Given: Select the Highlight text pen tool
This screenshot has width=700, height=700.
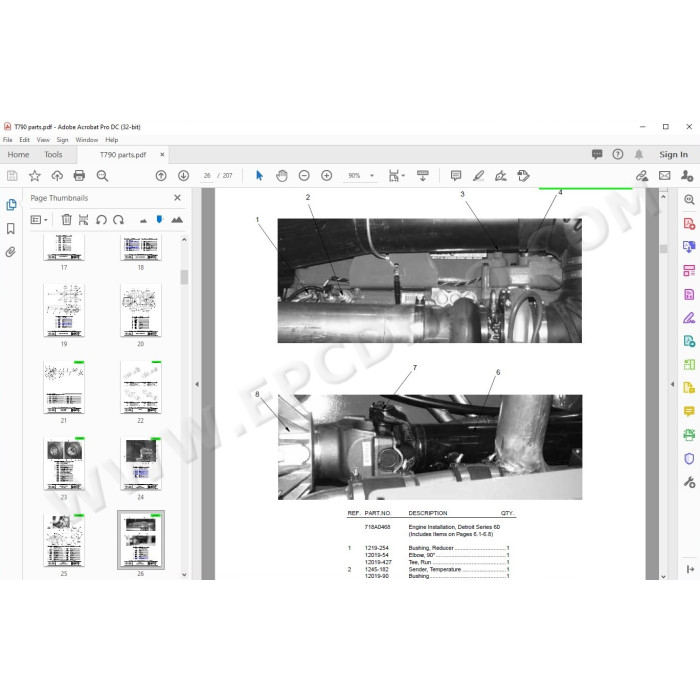Looking at the screenshot, I should point(479,176).
